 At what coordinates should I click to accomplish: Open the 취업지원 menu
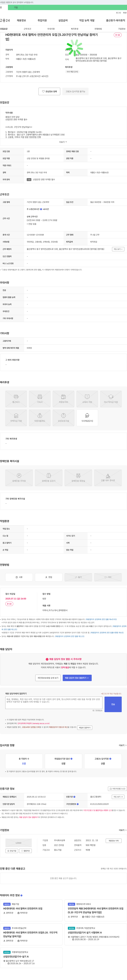(42, 21)
